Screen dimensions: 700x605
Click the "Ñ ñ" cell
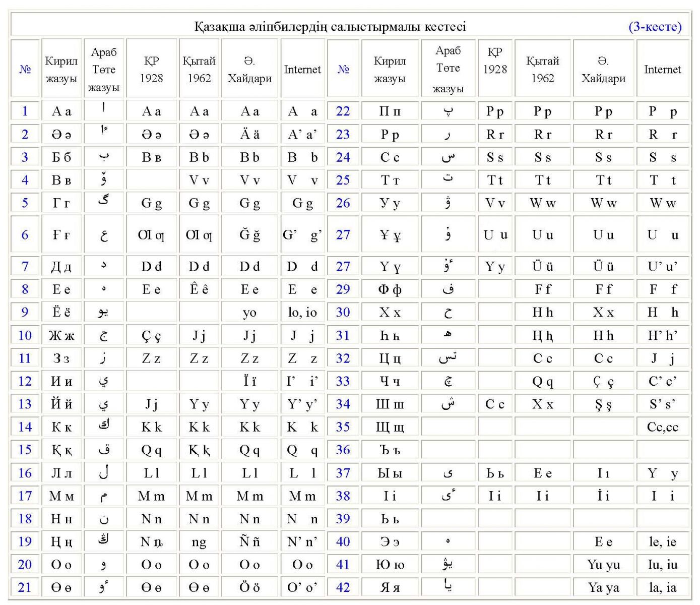[x=249, y=542]
